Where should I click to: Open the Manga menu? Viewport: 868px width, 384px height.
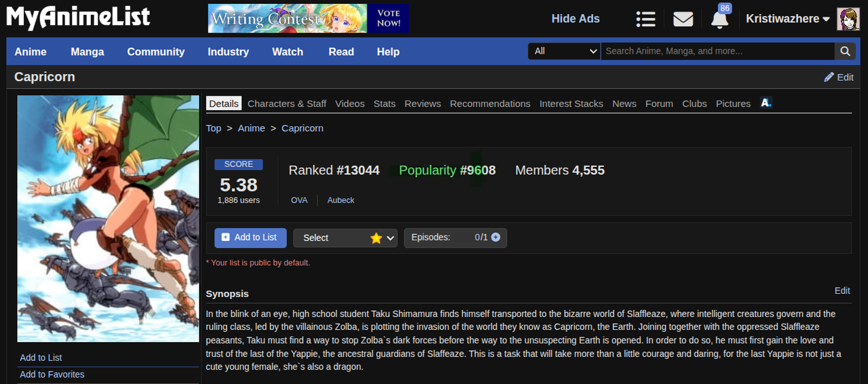click(88, 52)
